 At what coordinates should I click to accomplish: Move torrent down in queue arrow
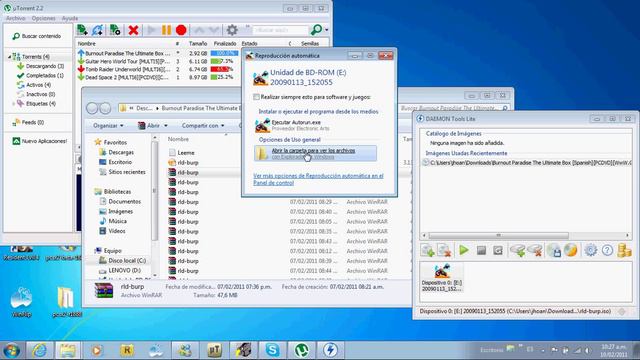(x=214, y=30)
